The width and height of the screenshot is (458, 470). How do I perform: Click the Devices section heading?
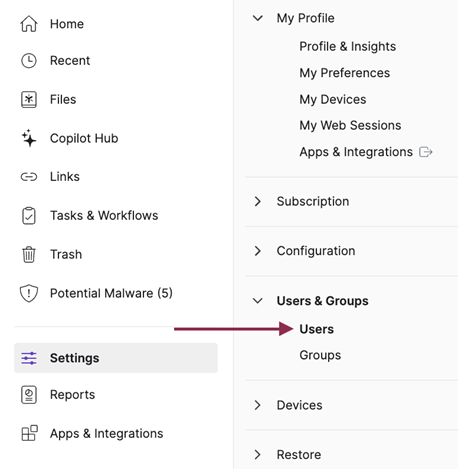tap(299, 405)
